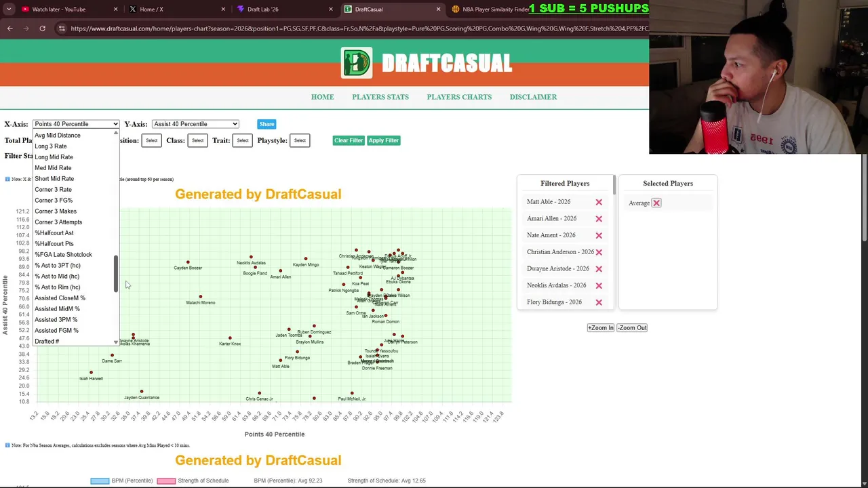
Task: Go forward in browser history
Action: click(26, 28)
